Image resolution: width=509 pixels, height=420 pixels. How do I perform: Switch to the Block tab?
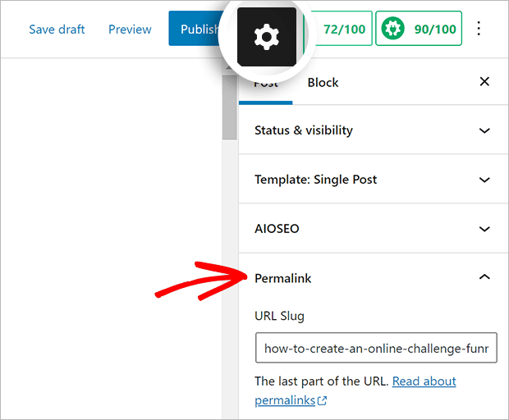click(323, 82)
